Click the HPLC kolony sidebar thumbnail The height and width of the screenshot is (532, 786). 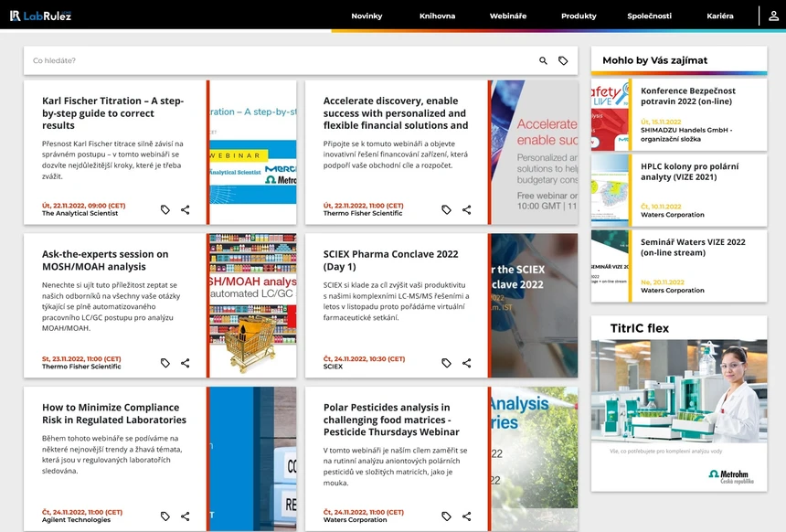[x=610, y=190]
